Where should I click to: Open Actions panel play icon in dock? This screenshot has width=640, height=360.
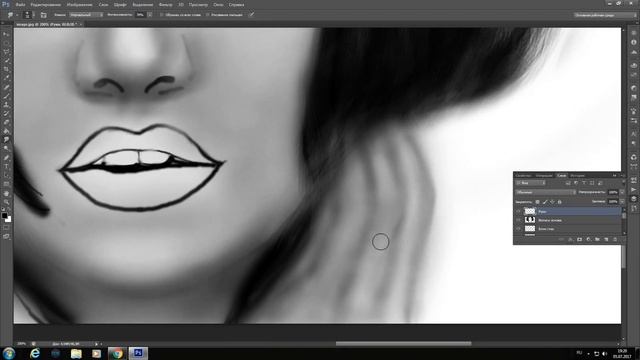click(633, 190)
